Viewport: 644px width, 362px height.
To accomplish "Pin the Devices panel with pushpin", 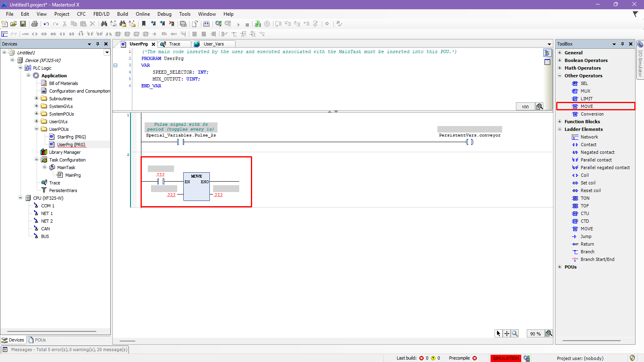I will pos(97,44).
